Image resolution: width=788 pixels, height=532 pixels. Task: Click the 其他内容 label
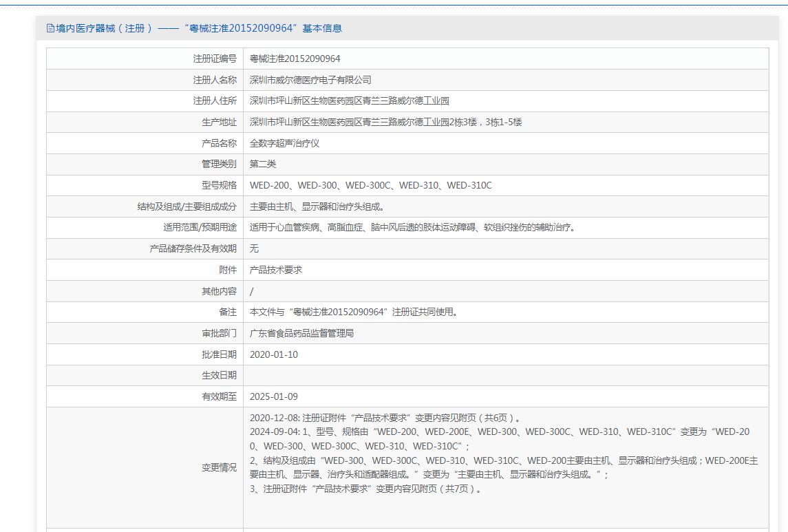click(x=219, y=291)
